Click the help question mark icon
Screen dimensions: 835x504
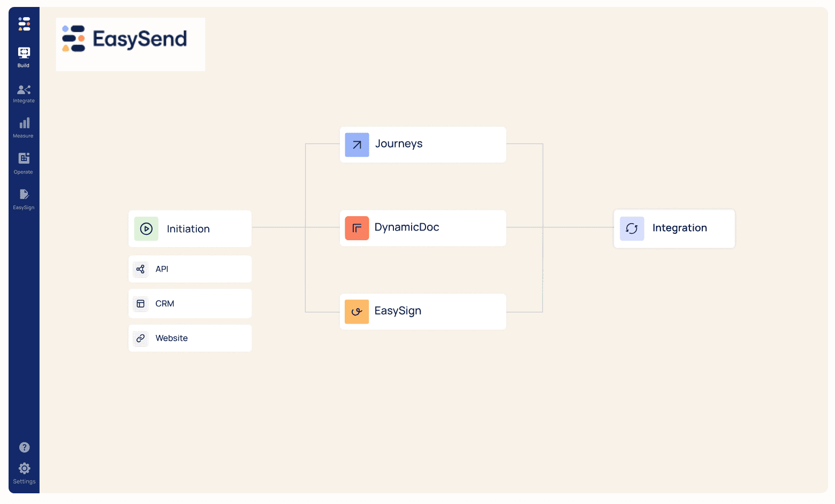(x=24, y=447)
